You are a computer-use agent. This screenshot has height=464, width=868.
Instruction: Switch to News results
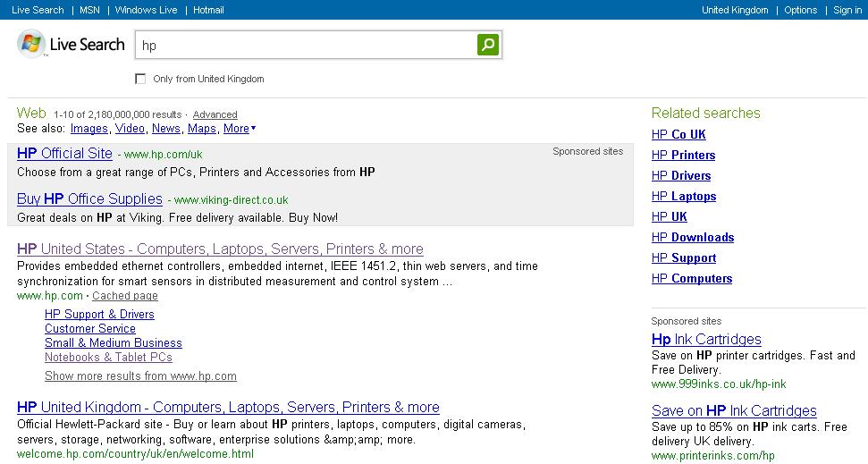(166, 129)
